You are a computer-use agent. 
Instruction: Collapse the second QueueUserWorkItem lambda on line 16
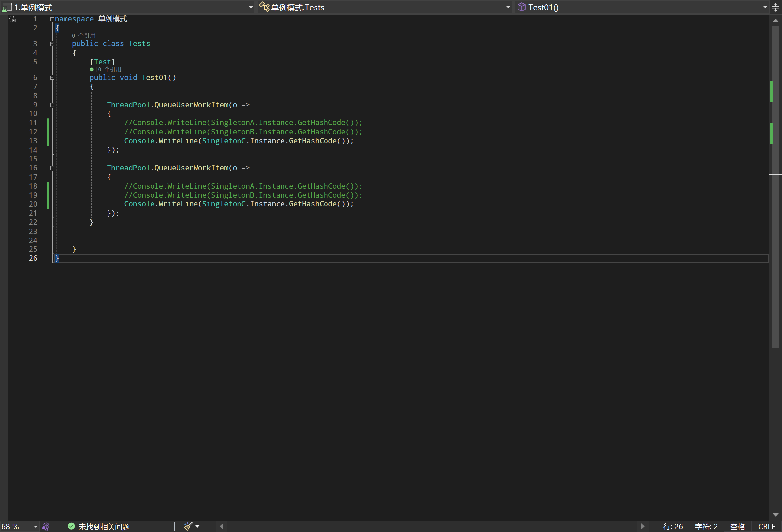(x=52, y=168)
